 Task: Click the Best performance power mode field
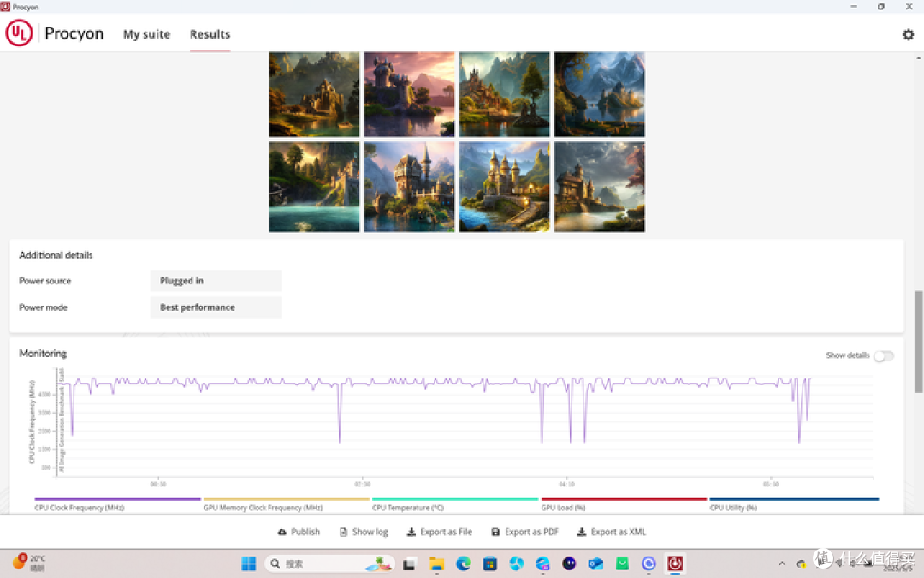(216, 307)
